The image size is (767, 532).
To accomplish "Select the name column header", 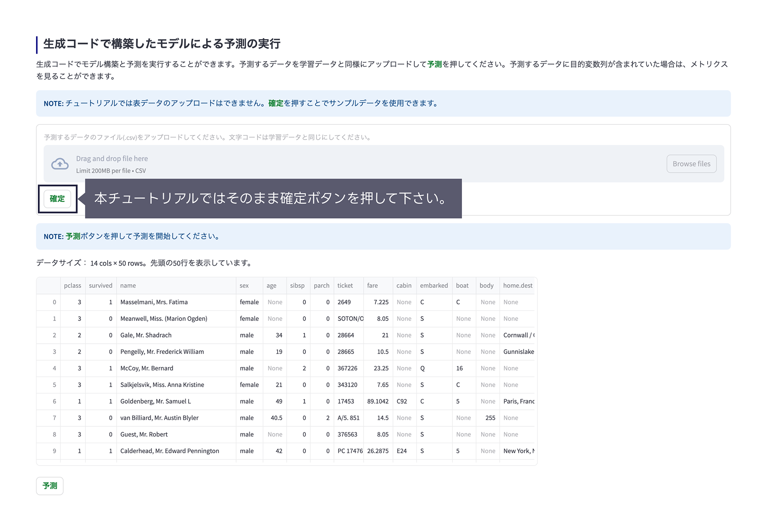I will click(176, 286).
